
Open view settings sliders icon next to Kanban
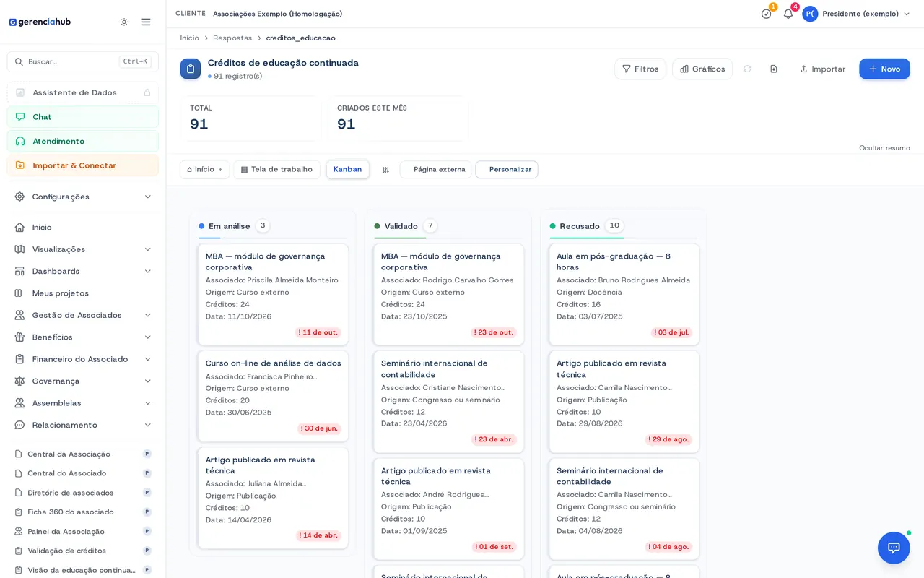point(385,170)
